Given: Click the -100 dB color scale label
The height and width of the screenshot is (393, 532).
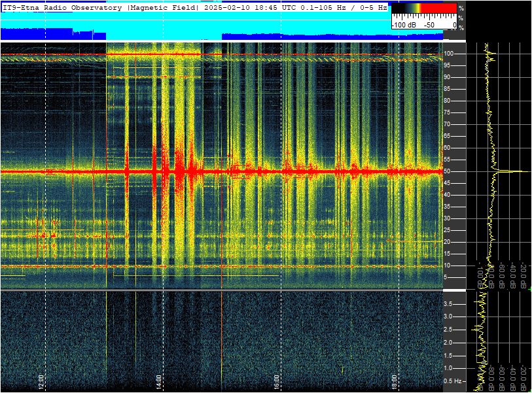Looking at the screenshot, I should click(x=404, y=25).
